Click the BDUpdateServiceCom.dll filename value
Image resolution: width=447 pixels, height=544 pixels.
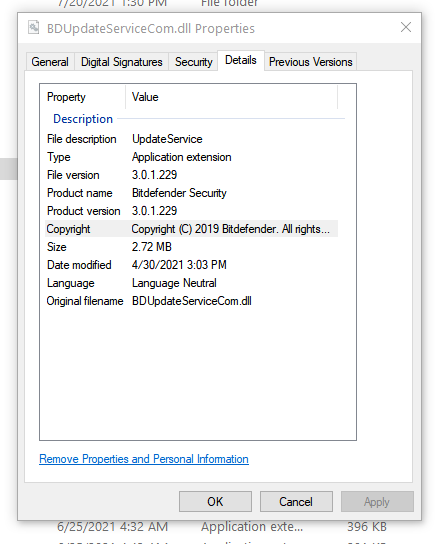(x=192, y=301)
